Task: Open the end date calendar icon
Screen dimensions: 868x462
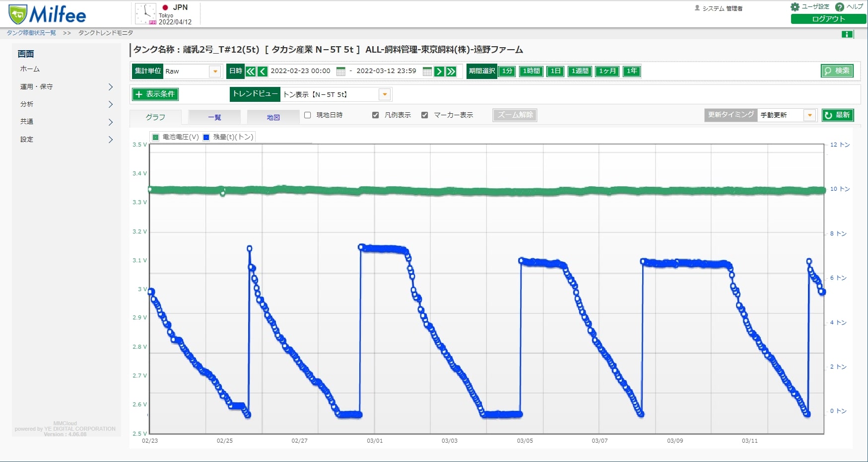Action: coord(427,71)
